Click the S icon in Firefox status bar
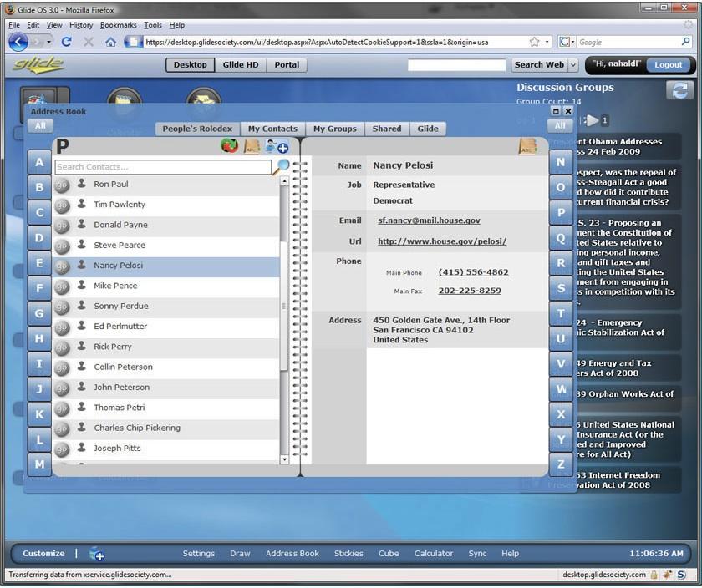Screen dimensions: 702x588 (x=681, y=575)
